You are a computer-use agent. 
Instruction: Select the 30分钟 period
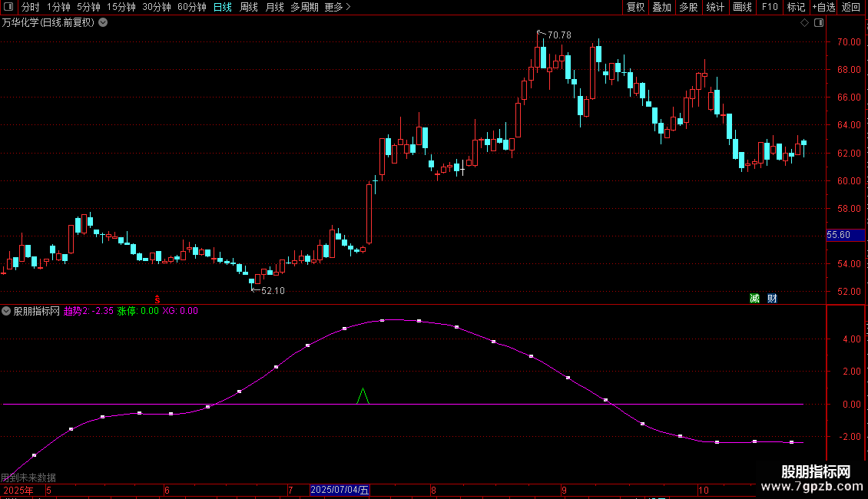pyautogui.click(x=157, y=7)
